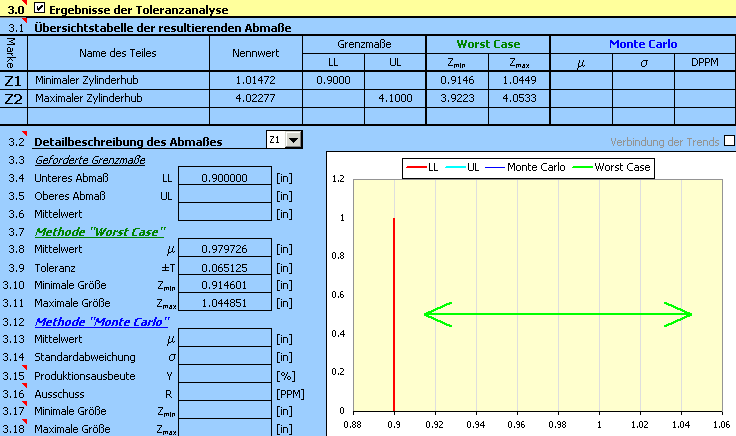Click the Mittelwert field in row 3.6
This screenshot has width=736, height=436.
(225, 212)
